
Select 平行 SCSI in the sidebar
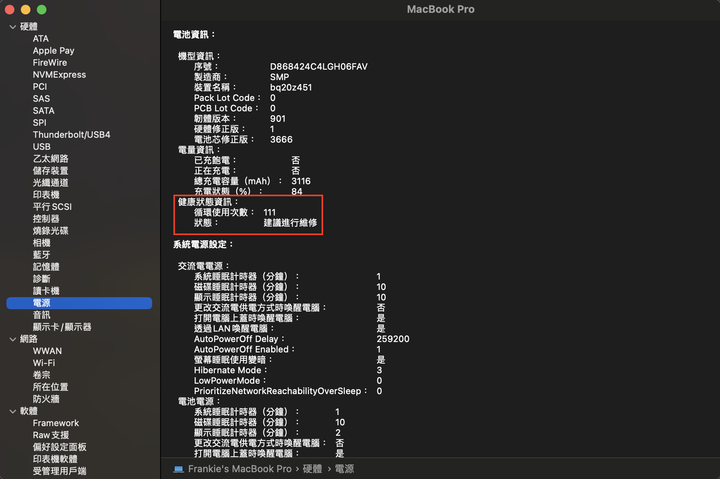click(52, 207)
